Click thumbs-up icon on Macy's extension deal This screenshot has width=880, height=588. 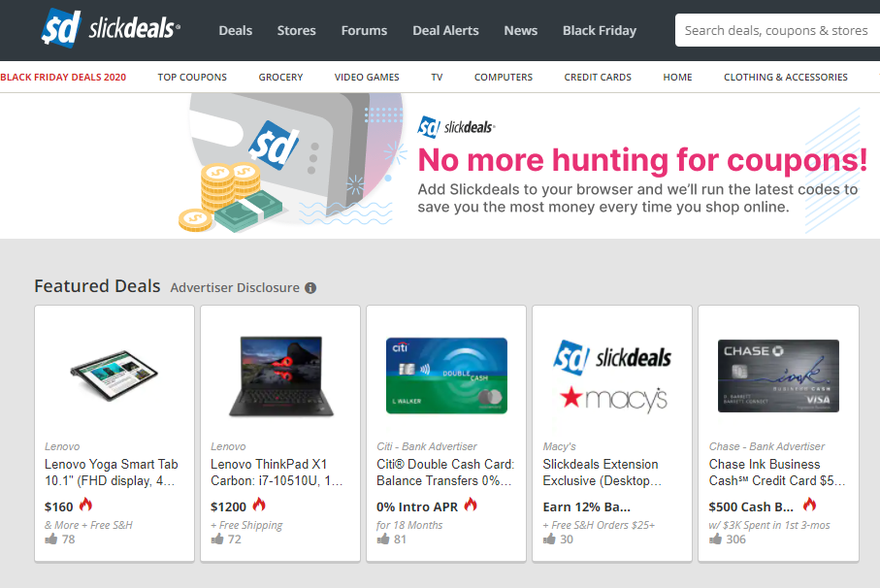click(x=549, y=539)
